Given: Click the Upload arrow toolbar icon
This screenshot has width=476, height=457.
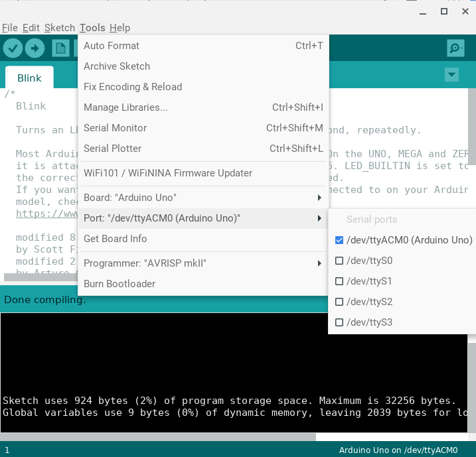Looking at the screenshot, I should tap(35, 48).
